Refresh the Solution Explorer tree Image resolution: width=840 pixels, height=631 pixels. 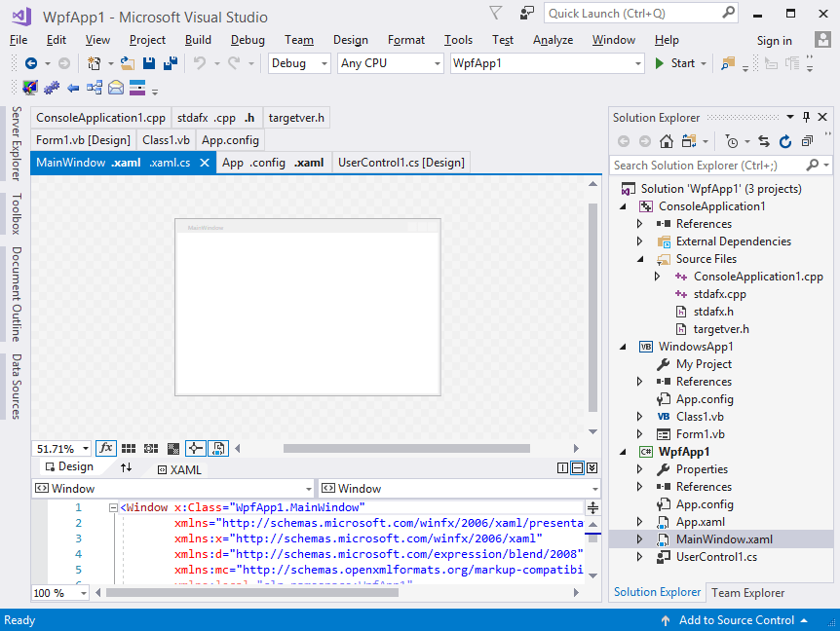click(785, 141)
